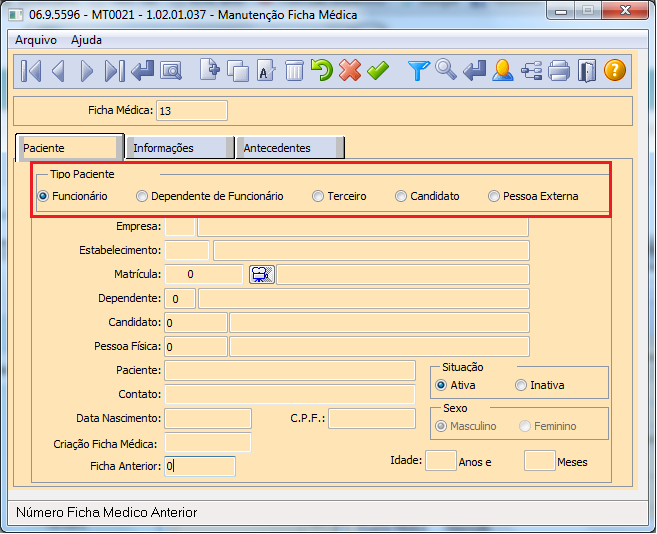Choose Masculino under Sexo
The width and height of the screenshot is (657, 534).
pyautogui.click(x=441, y=426)
